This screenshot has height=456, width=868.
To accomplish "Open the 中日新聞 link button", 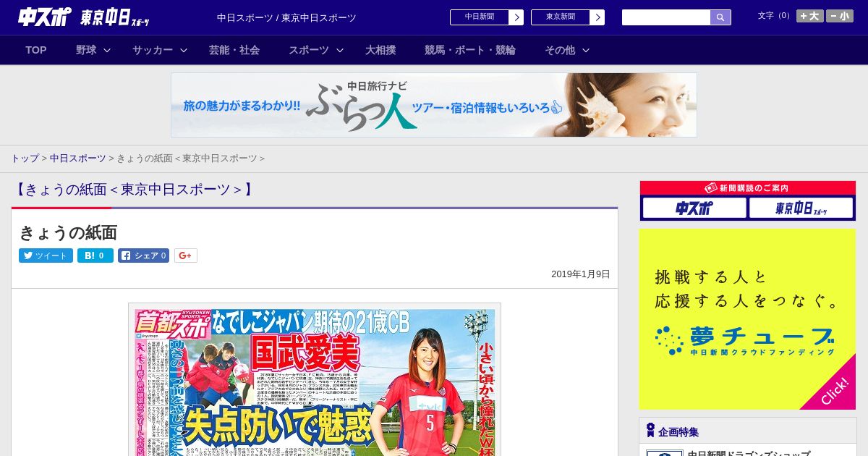I will 487,17.
